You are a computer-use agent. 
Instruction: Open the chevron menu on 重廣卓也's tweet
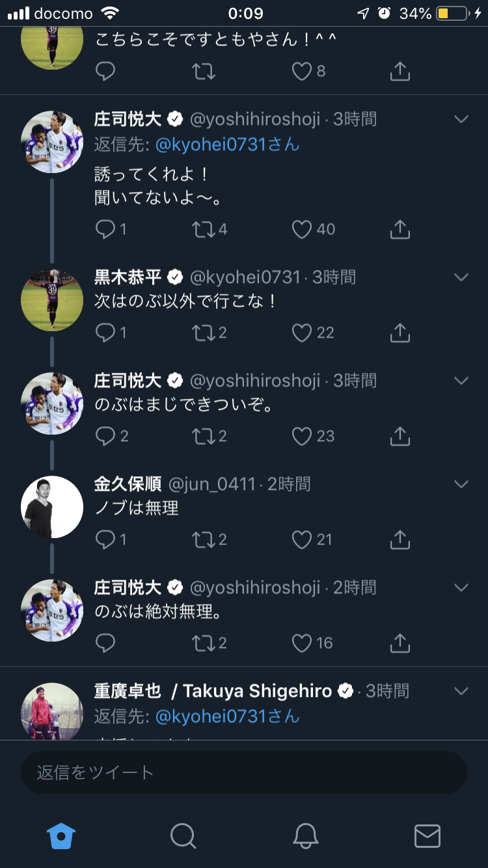pyautogui.click(x=461, y=691)
